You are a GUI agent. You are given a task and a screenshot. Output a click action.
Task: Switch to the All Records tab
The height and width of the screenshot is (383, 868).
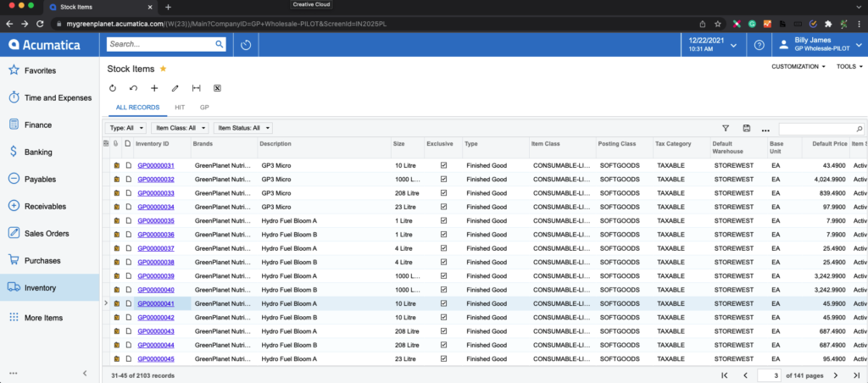point(137,108)
